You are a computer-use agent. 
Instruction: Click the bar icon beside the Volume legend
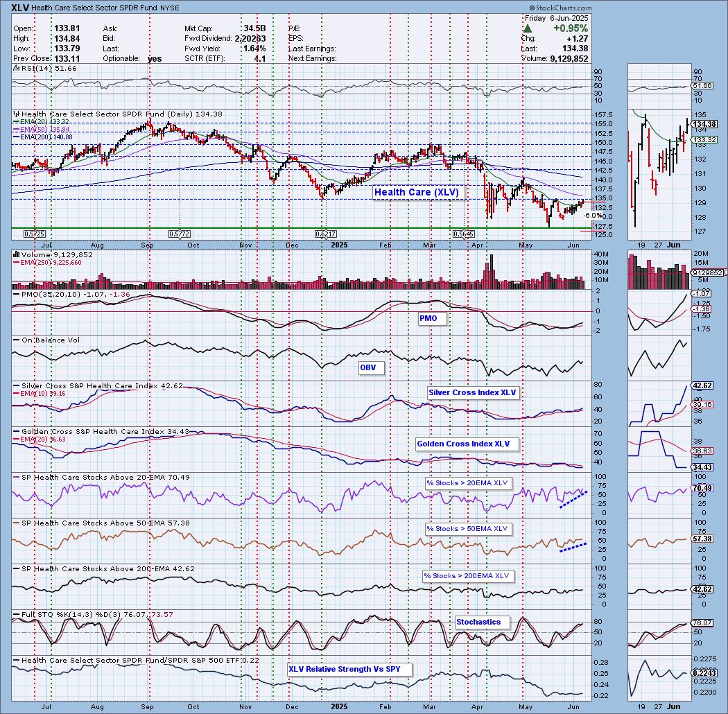pos(17,254)
